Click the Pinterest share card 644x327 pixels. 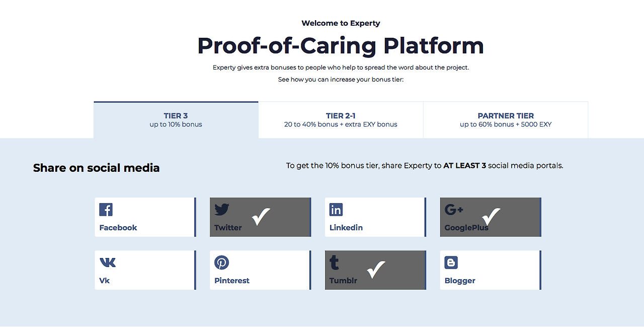point(260,270)
